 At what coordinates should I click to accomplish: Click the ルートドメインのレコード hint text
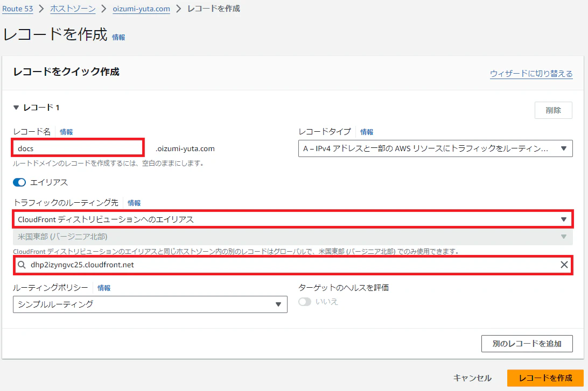coord(108,163)
